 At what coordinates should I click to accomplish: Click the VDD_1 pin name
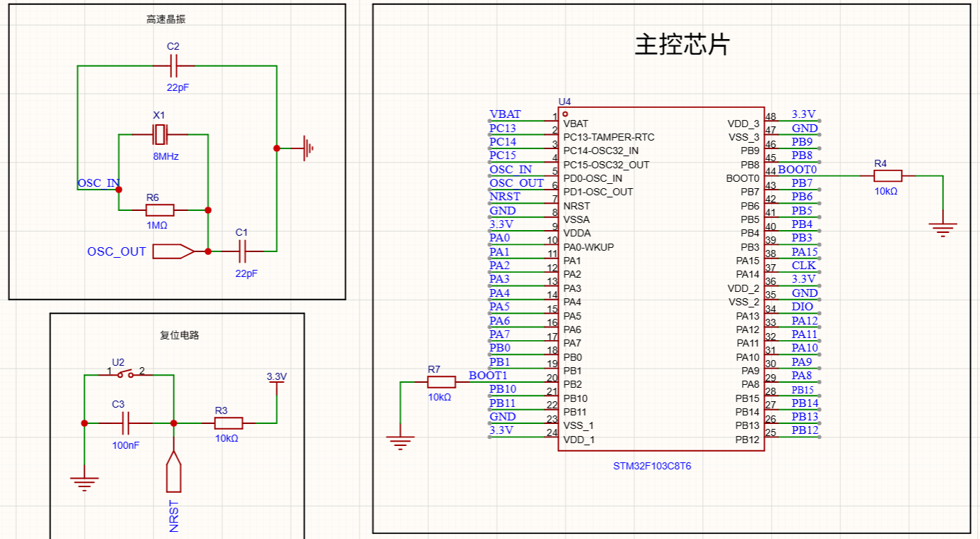click(x=579, y=440)
